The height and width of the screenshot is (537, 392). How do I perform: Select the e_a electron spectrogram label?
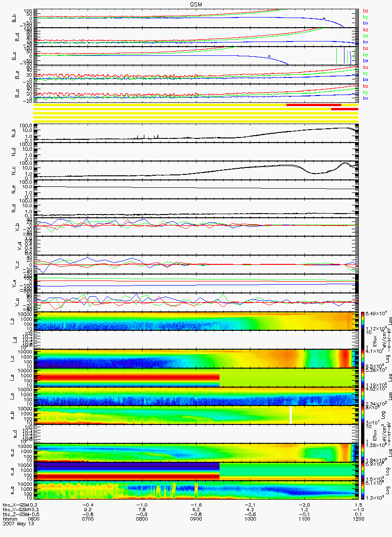point(12,490)
